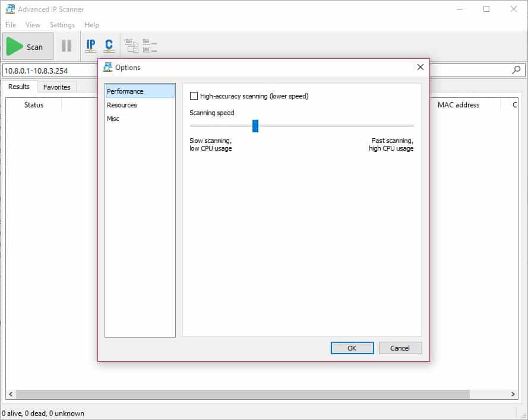The width and height of the screenshot is (528, 420).
Task: Click the MAC address column header
Action: 459,105
